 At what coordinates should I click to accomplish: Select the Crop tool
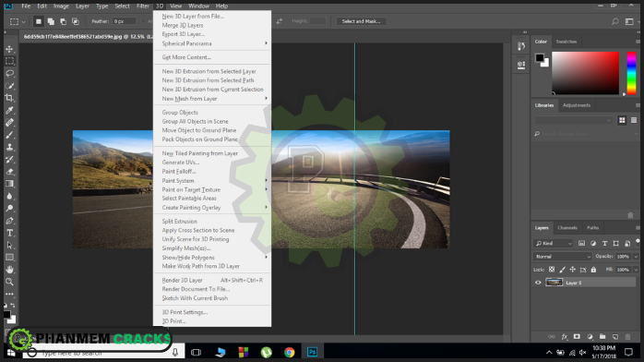tap(9, 98)
